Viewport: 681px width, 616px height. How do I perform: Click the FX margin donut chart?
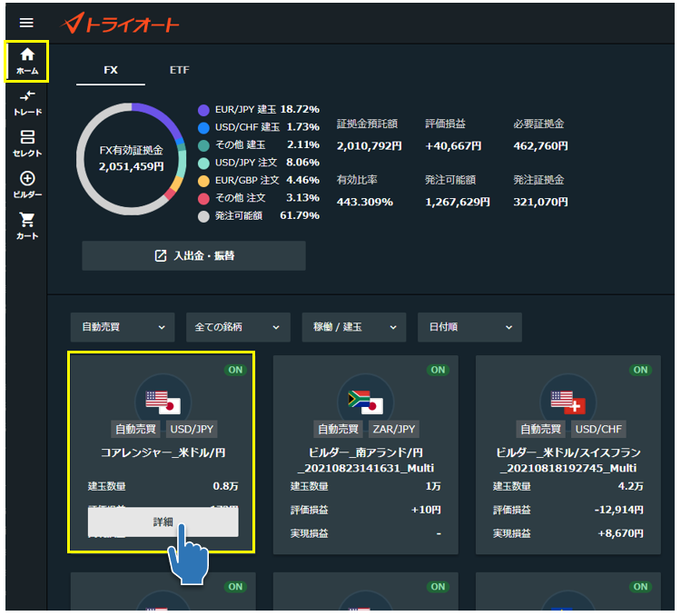(x=131, y=159)
